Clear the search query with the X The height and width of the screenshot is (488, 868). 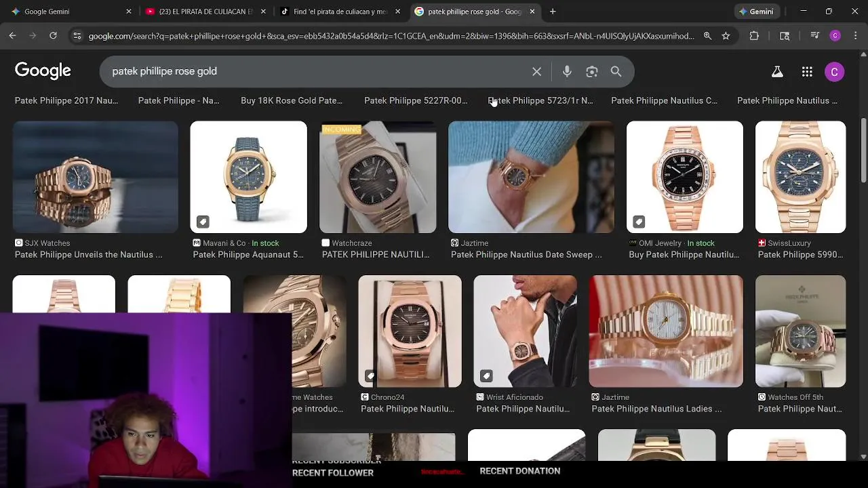[x=536, y=71]
